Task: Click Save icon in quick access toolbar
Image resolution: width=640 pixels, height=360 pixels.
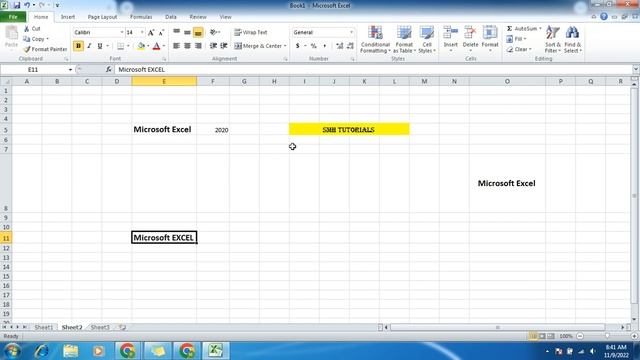Action: 16,5
